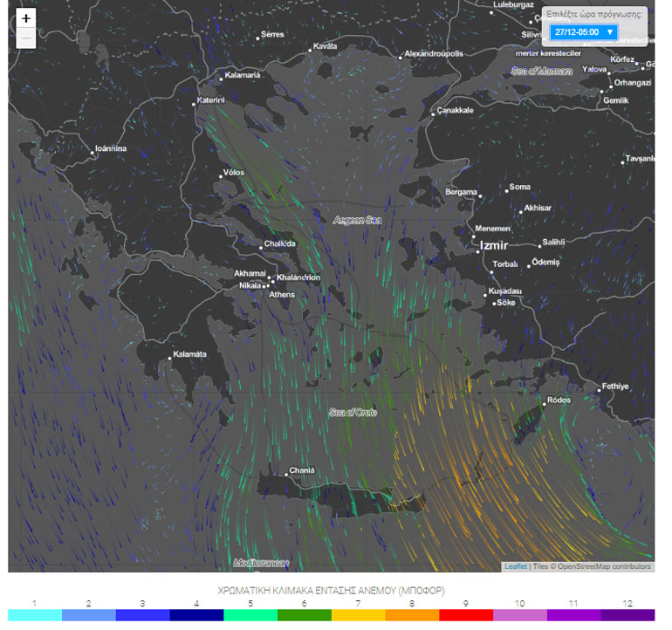Image resolution: width=672 pixels, height=630 pixels.
Task: Select the green Beaufort 6 legend color
Action: tap(304, 615)
